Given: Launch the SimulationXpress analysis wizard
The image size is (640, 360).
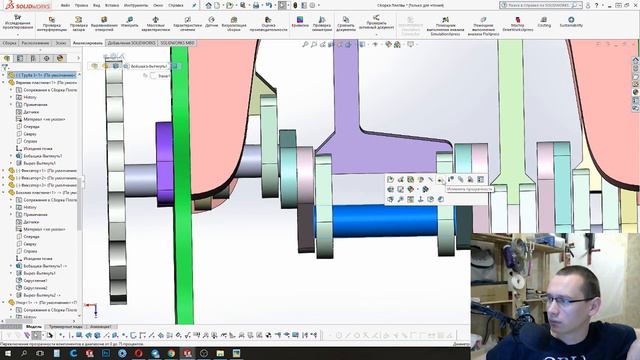Looking at the screenshot, I should click(445, 26).
